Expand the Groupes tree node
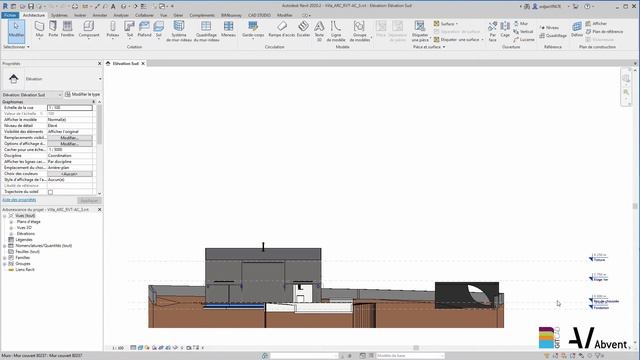Viewport: 640px width, 360px height. 5,264
